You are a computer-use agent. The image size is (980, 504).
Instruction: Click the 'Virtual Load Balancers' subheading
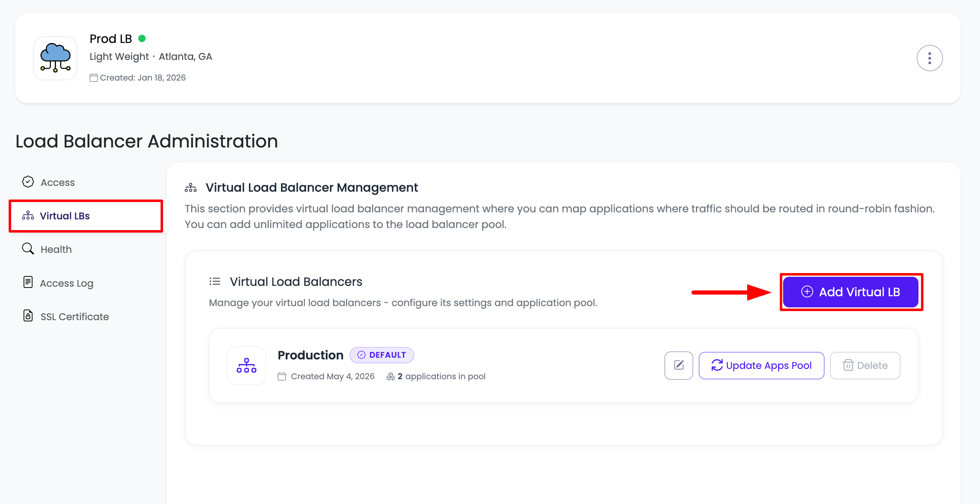pos(296,282)
